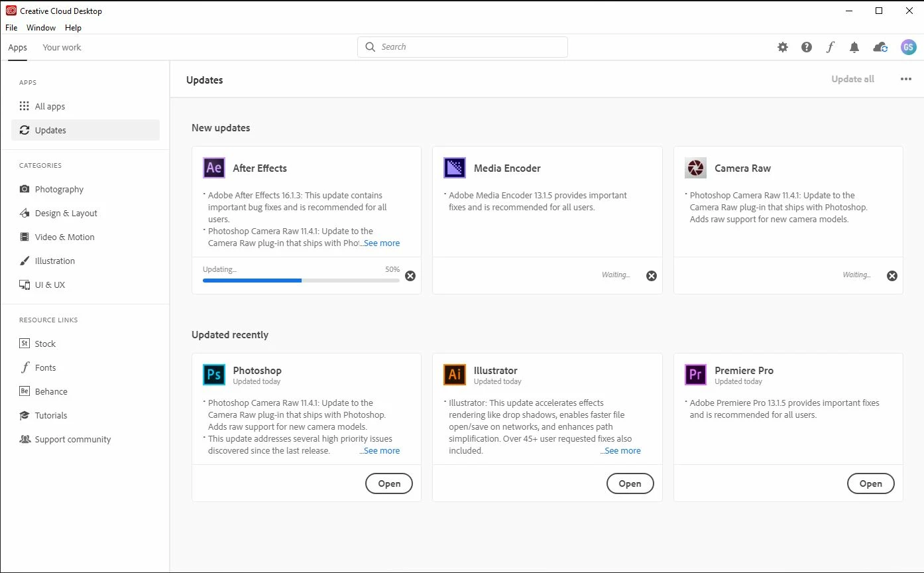Image resolution: width=924 pixels, height=573 pixels.
Task: Open Photoshop with its Open button
Action: click(x=389, y=483)
